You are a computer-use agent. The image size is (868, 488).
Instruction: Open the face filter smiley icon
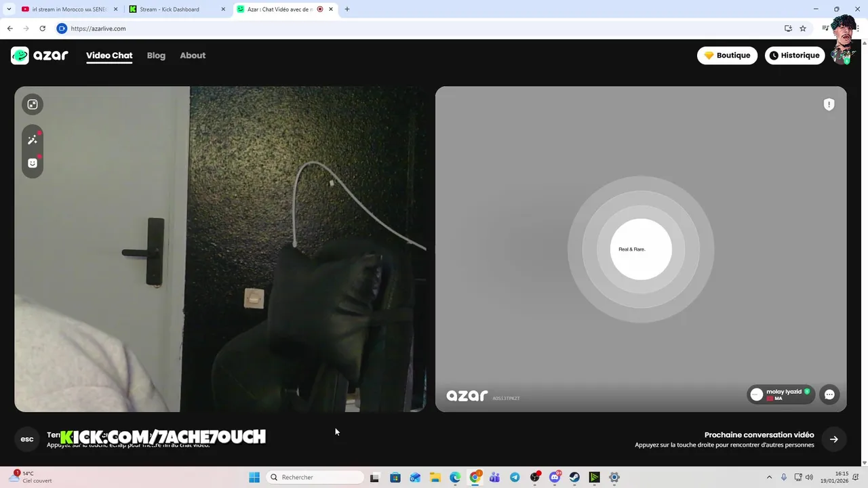tap(32, 163)
